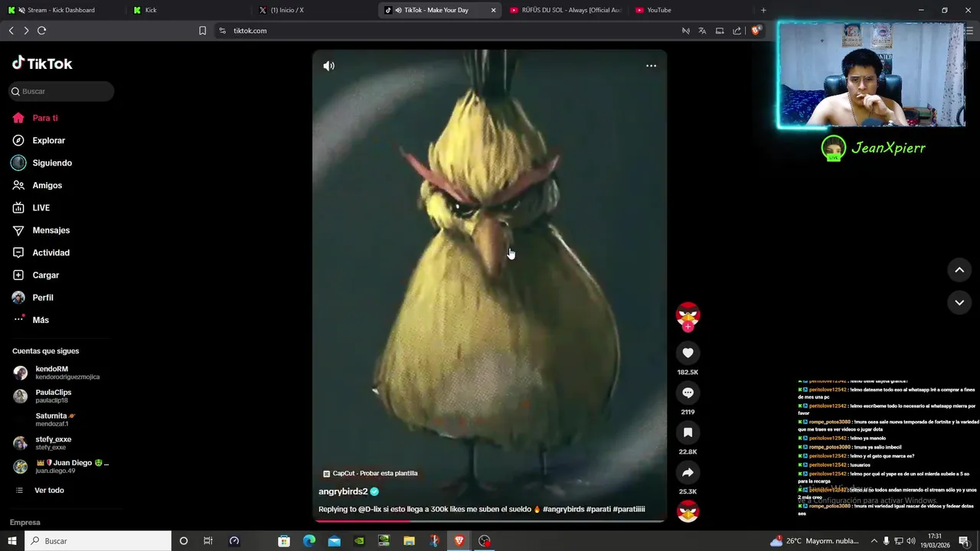Click the Buscar search field in TikTok
Image resolution: width=980 pixels, height=551 pixels.
(61, 91)
